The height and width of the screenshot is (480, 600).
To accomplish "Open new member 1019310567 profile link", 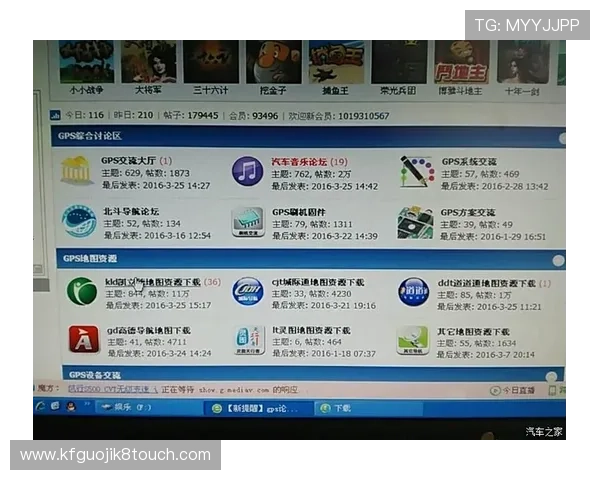I will point(364,116).
